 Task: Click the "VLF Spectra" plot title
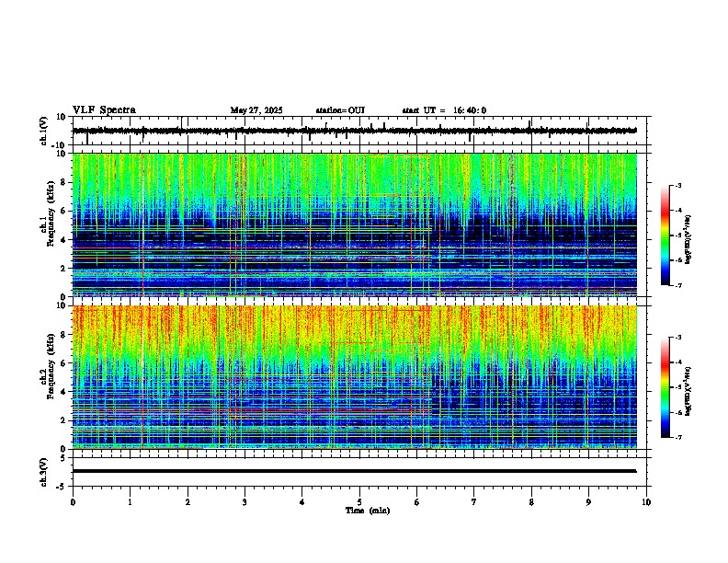(104, 110)
